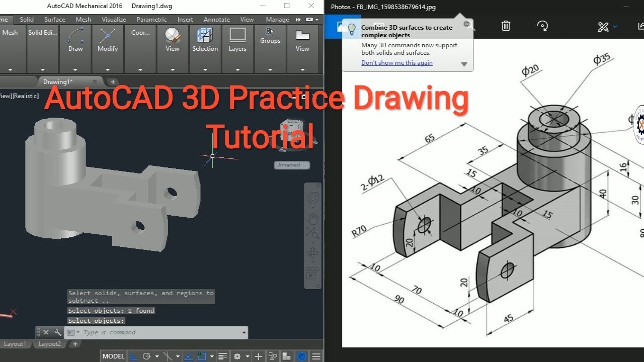Click the rightmost View panel icon
The height and width of the screenshot is (362, 644).
pos(302,36)
